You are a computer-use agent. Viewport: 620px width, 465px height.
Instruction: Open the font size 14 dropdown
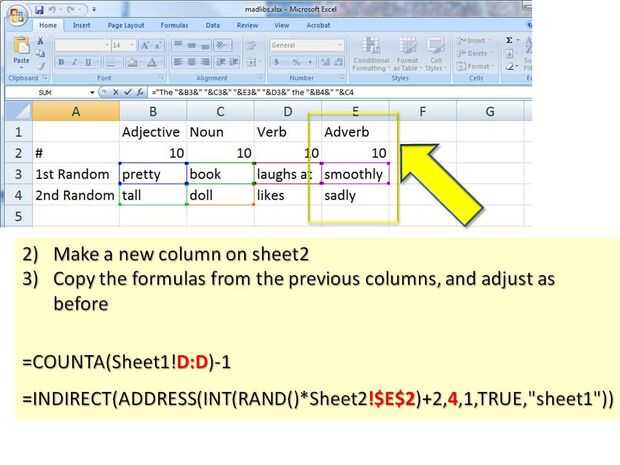pos(132,45)
